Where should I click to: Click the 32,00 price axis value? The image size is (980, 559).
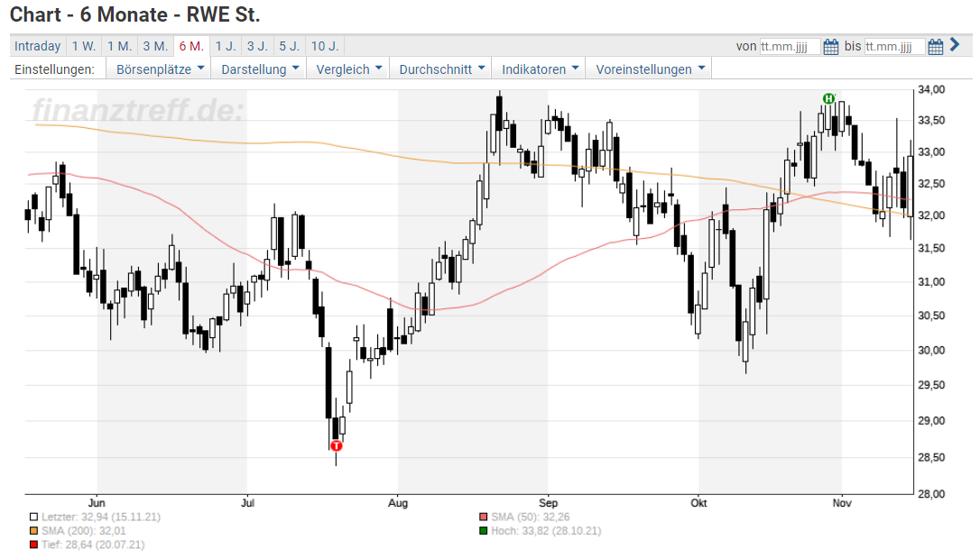click(931, 215)
